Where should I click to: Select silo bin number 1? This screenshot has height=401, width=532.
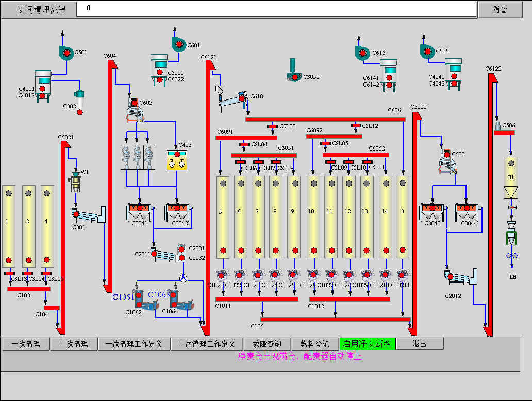[9, 226]
